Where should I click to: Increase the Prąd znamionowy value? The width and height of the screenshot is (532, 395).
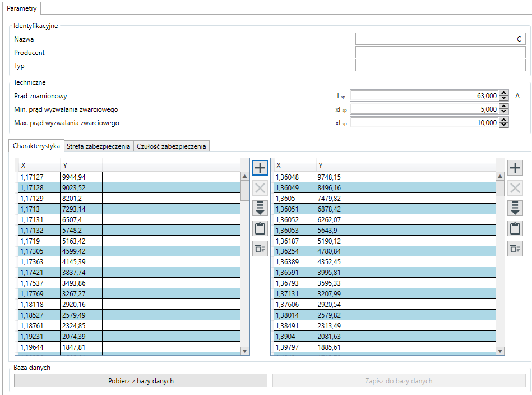(504, 93)
